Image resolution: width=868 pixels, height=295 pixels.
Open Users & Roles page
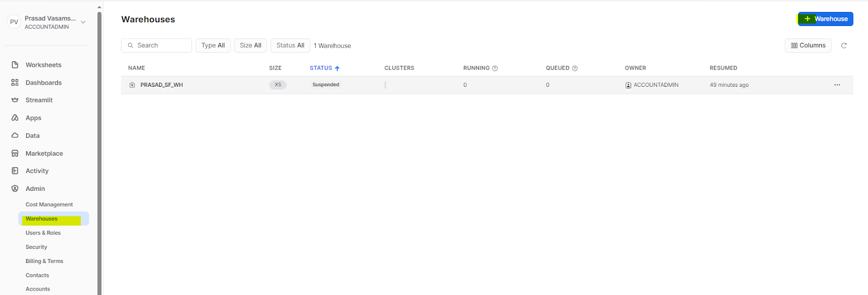pyautogui.click(x=43, y=233)
